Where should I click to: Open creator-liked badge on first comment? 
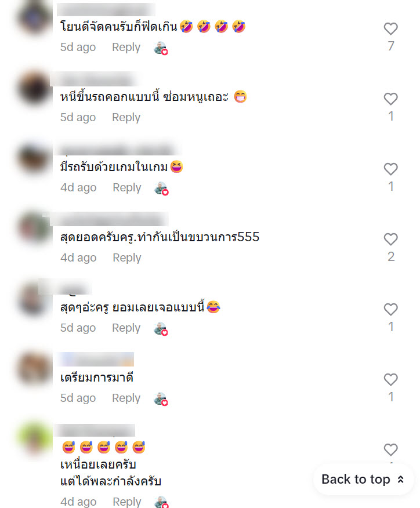[161, 48]
